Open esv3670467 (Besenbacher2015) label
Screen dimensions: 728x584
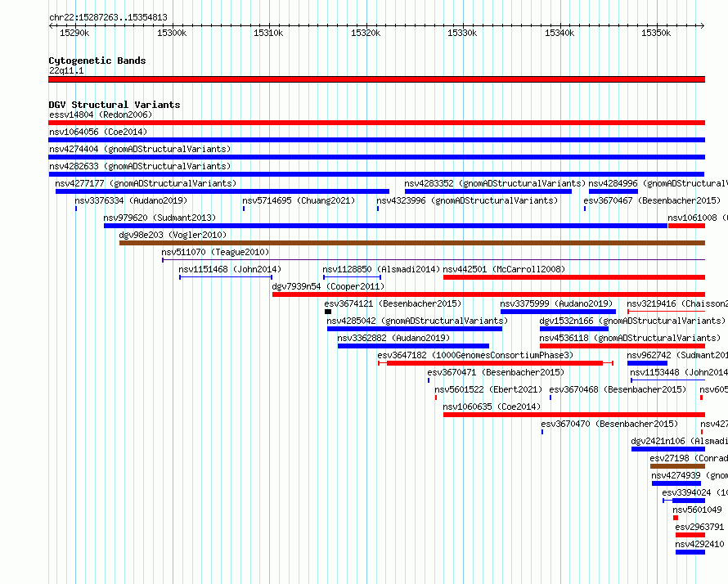pyautogui.click(x=652, y=200)
